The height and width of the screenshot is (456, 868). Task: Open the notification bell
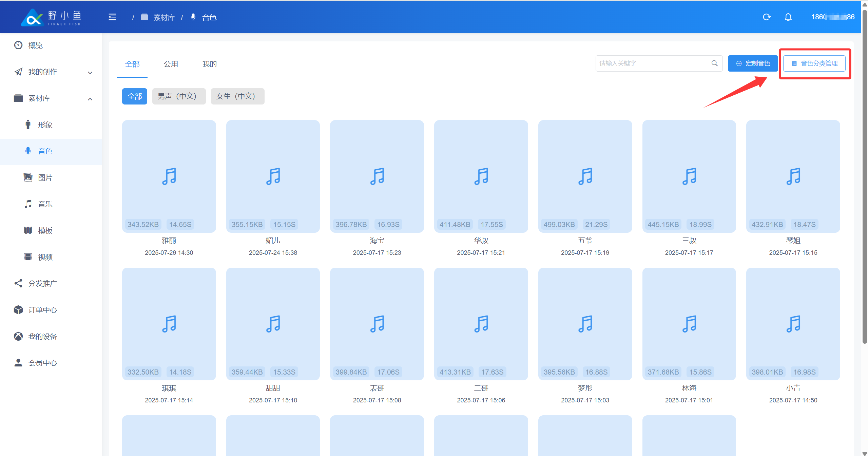(x=788, y=17)
